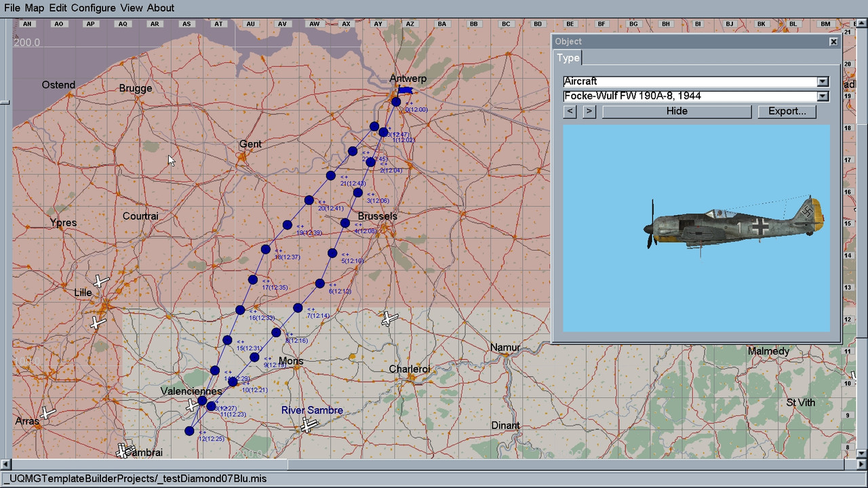Click the Brugge city label
The height and width of the screenshot is (488, 868).
[x=136, y=88]
